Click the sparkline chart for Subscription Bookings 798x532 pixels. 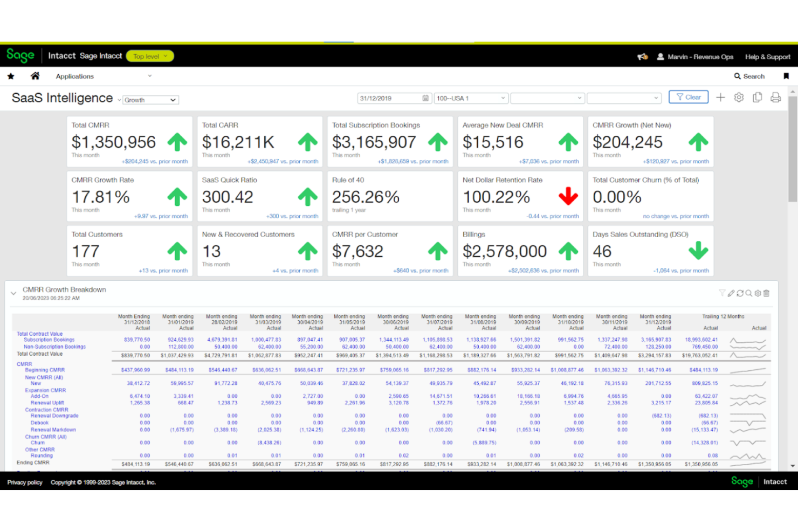tap(747, 341)
